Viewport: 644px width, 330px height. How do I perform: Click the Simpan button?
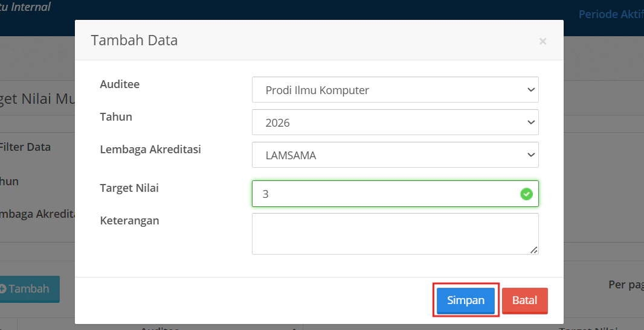click(465, 300)
